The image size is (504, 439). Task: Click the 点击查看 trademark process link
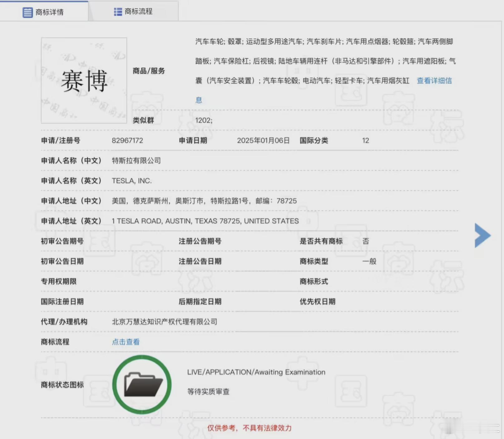click(126, 342)
